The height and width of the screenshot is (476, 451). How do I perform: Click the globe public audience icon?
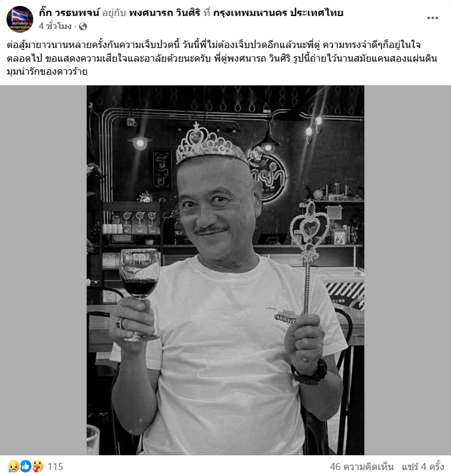tap(82, 27)
